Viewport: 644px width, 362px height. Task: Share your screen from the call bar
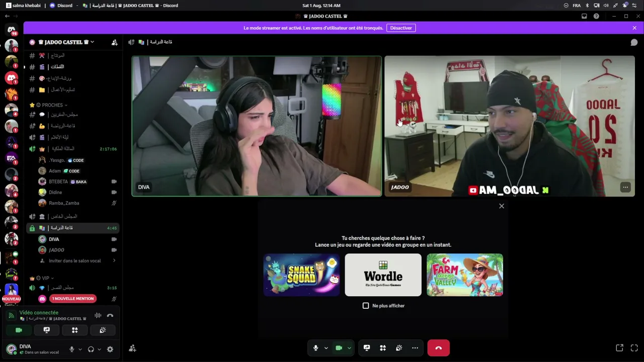pos(367,348)
